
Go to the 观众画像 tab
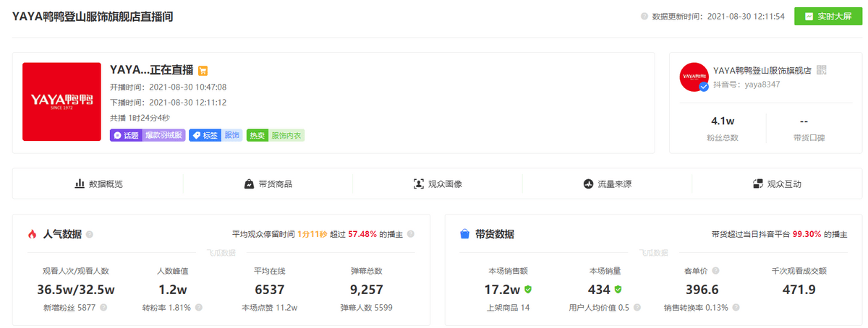pyautogui.click(x=438, y=184)
